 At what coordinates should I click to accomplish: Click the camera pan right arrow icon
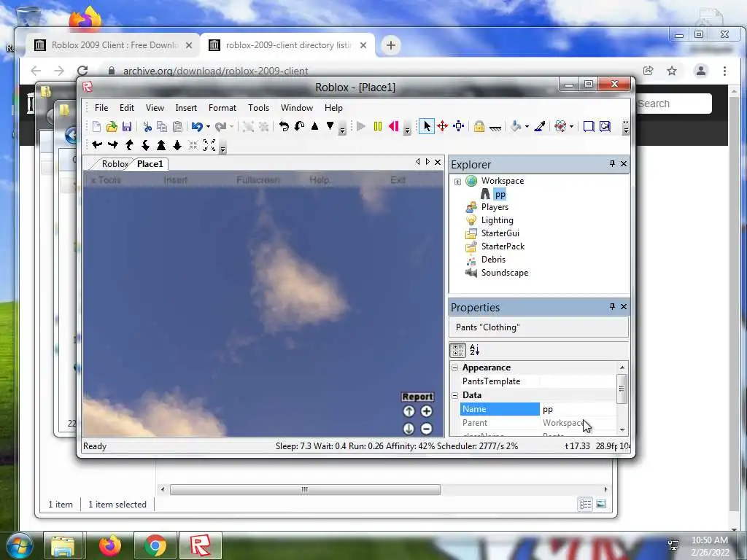(113, 145)
